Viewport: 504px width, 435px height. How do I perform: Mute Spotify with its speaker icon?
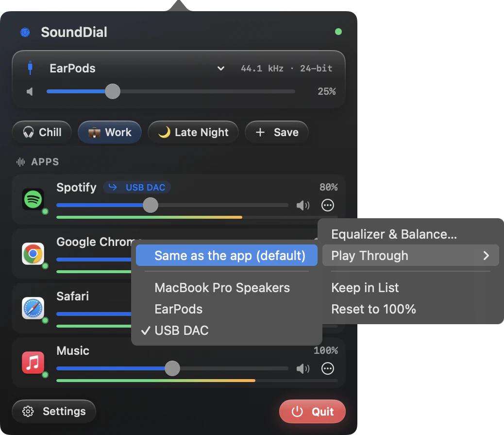point(303,205)
